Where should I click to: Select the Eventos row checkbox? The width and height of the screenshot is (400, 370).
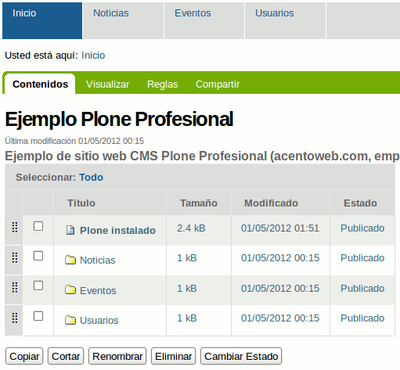38,285
